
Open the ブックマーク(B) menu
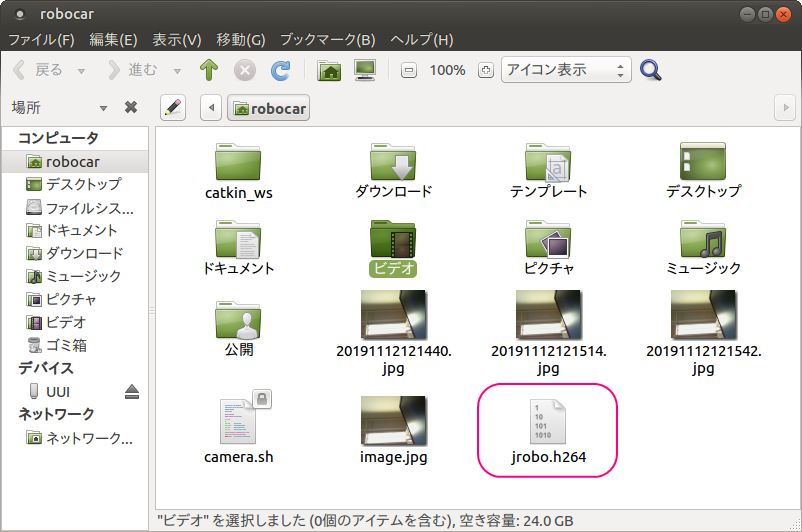(327, 39)
